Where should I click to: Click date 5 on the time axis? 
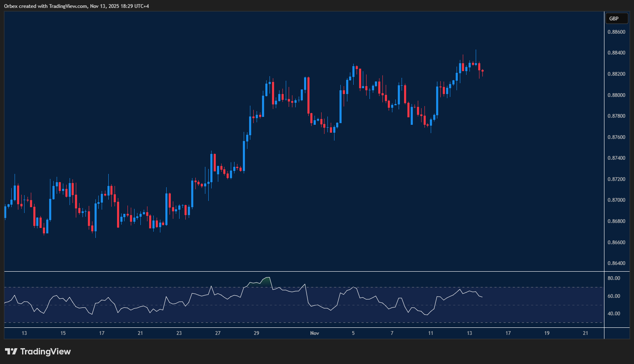click(x=353, y=333)
